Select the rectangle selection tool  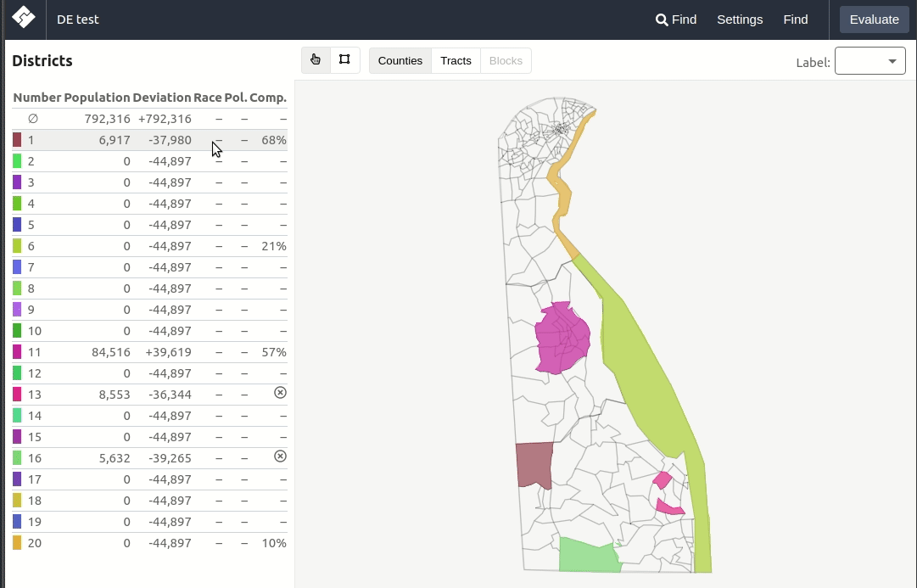point(344,59)
